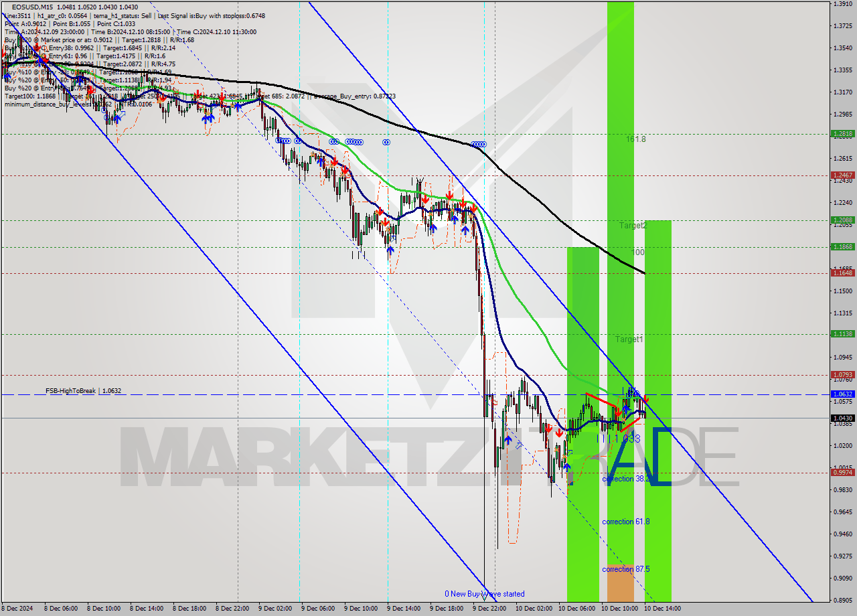The height and width of the screenshot is (616, 857).
Task: Click the red 1.2467 price tag
Action: (842, 175)
